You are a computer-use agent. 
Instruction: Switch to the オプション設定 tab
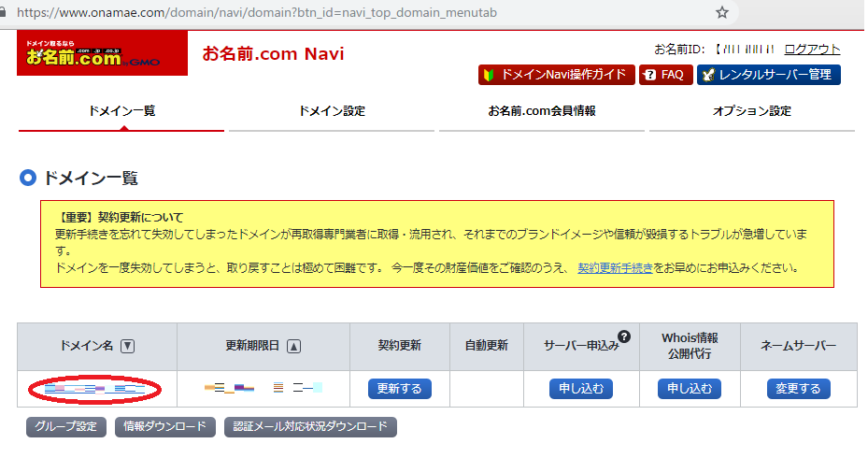752,111
